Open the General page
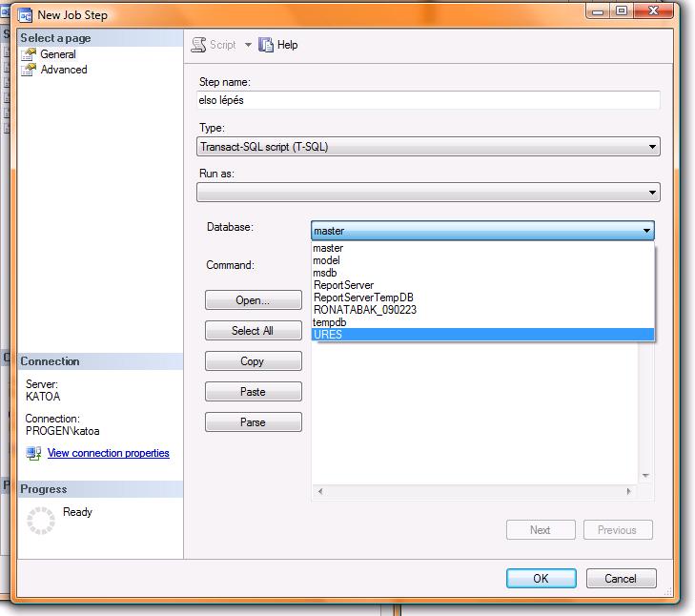Image resolution: width=695 pixels, height=616 pixels. 57,54
